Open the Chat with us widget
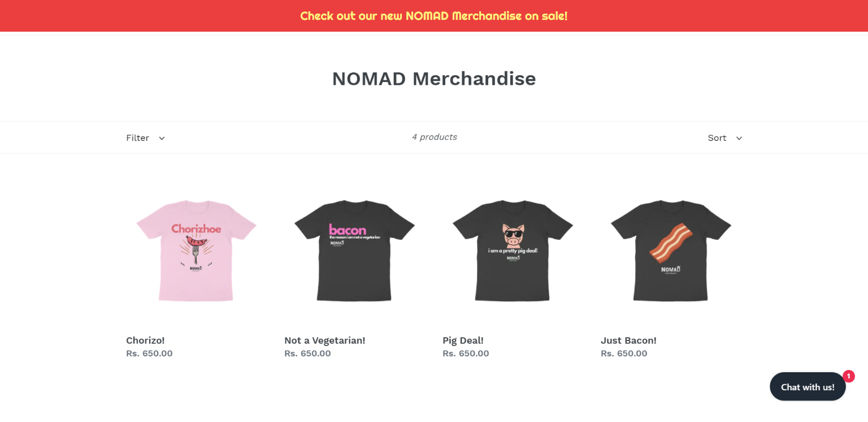This screenshot has height=422, width=868. pos(807,387)
